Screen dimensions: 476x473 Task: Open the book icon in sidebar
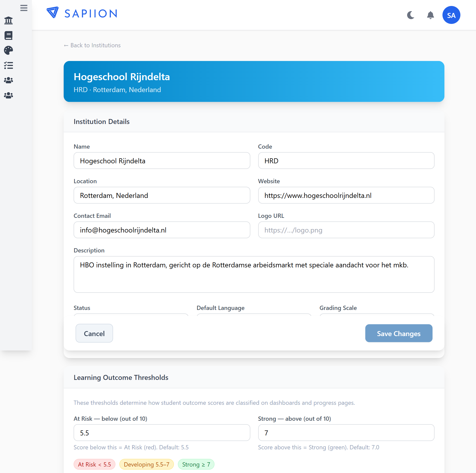(x=8, y=35)
